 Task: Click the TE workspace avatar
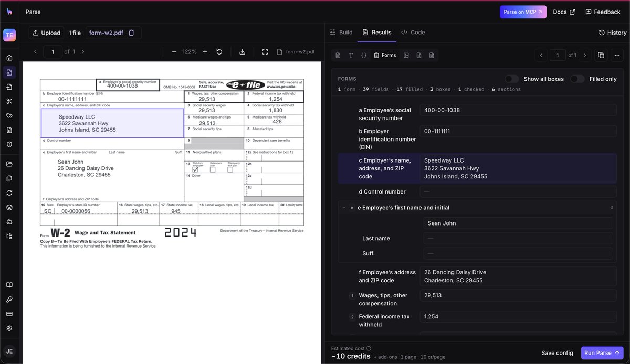(9, 35)
